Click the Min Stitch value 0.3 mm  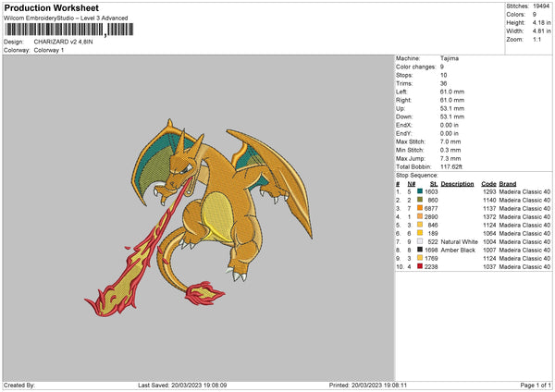tap(450, 151)
